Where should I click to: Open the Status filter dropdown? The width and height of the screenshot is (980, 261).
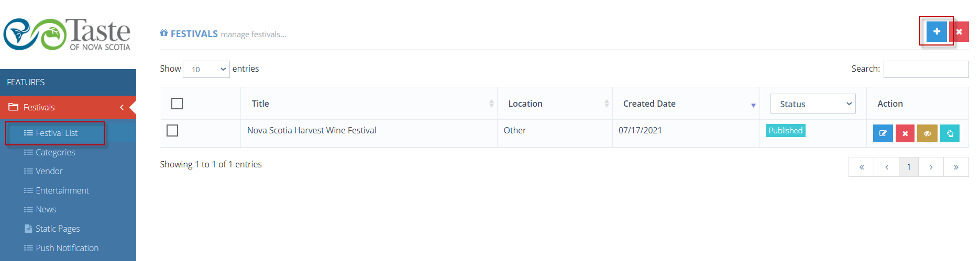point(813,104)
